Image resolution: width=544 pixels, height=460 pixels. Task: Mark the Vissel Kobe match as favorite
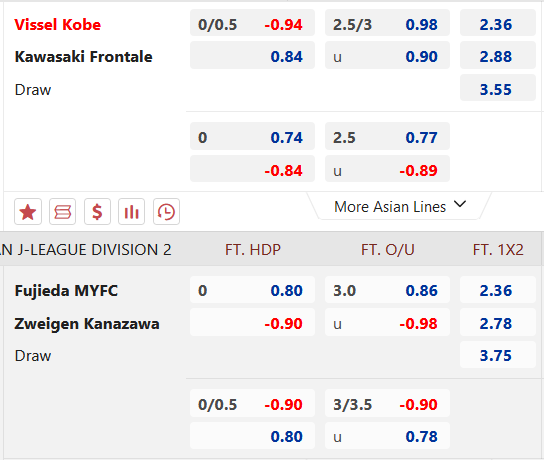(28, 212)
